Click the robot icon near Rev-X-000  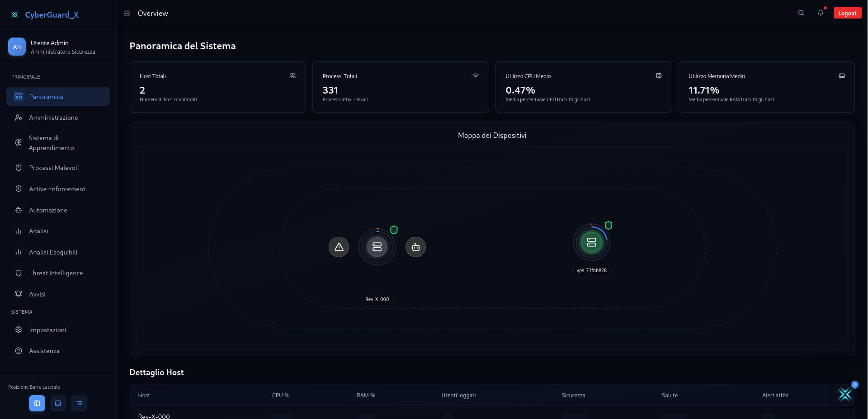[x=415, y=247]
